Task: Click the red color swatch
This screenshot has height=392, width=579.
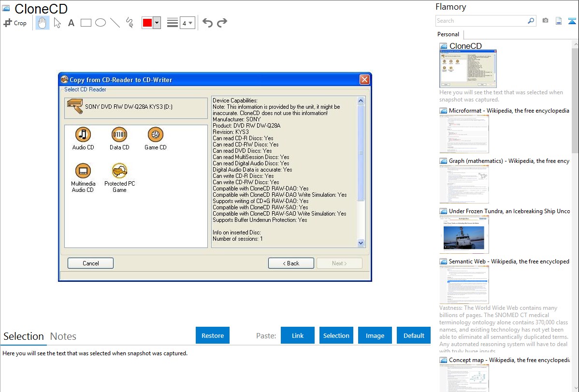Action: 147,23
